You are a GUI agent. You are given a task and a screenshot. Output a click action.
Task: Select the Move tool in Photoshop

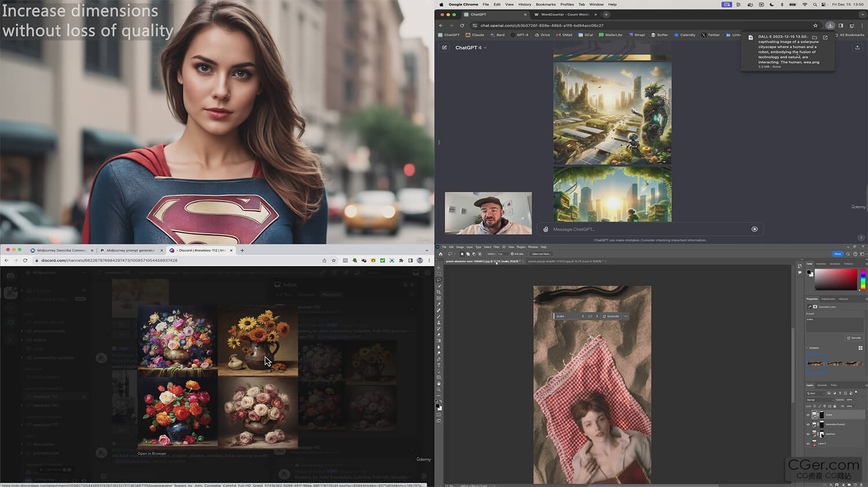pyautogui.click(x=439, y=268)
